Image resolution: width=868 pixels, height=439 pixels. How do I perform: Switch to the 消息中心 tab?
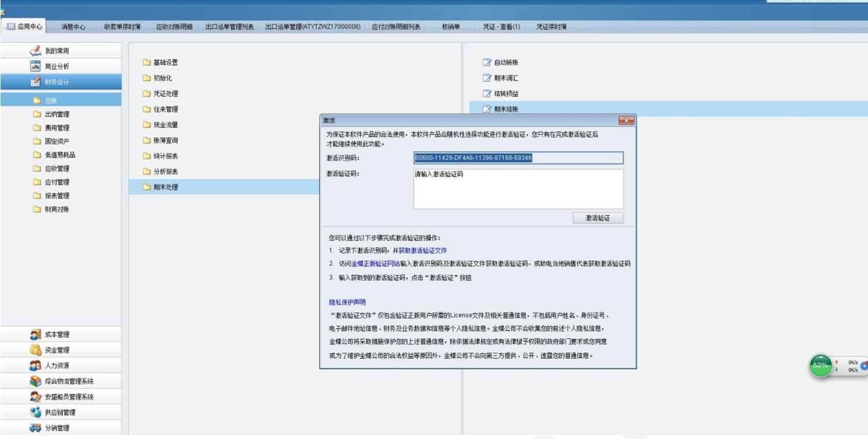pyautogui.click(x=73, y=27)
